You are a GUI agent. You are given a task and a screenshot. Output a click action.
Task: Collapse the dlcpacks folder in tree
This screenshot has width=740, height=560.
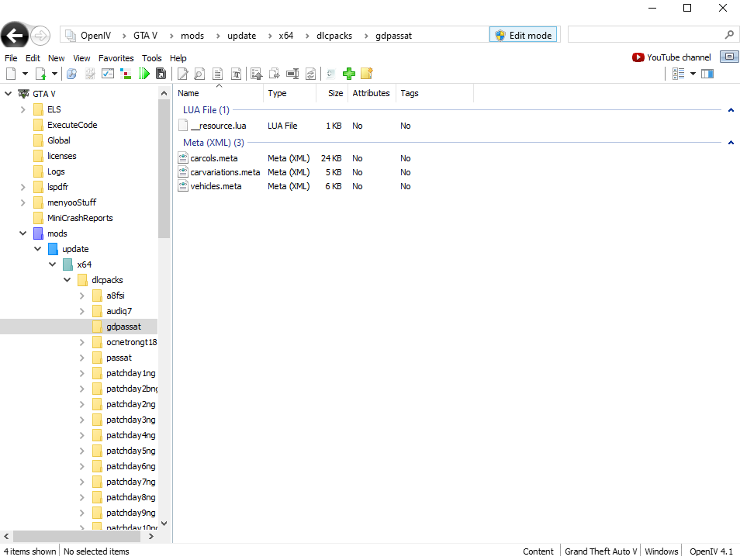coord(67,280)
